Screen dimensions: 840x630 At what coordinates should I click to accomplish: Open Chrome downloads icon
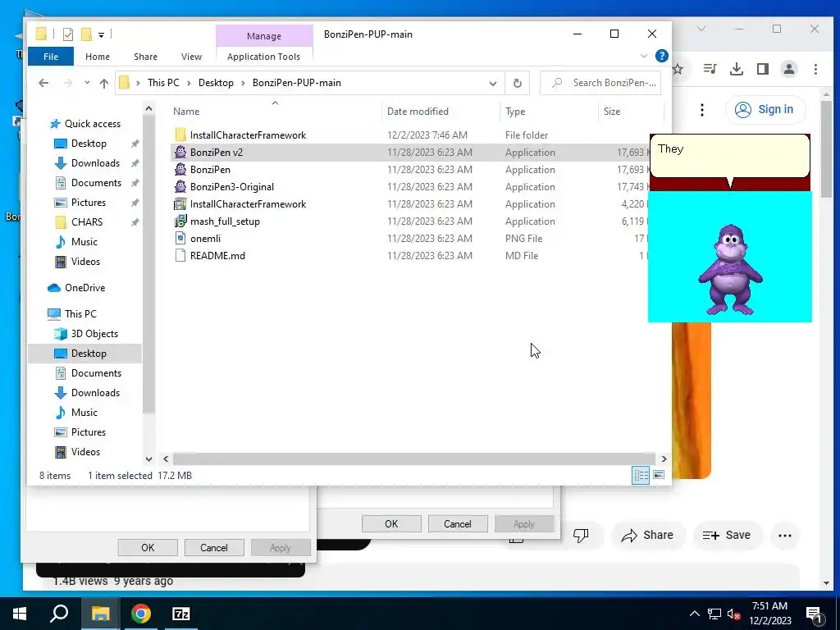[x=737, y=69]
